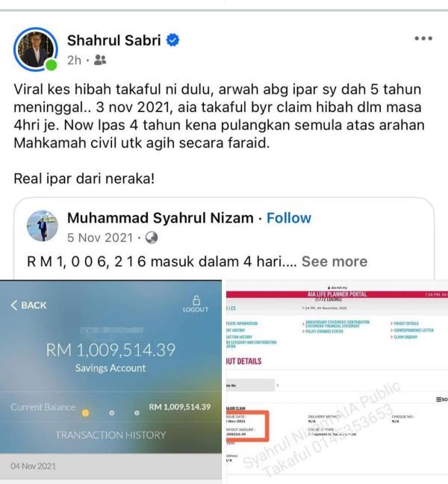448x484 pixels.
Task: Open Muhammad Syahrul Nizam's name link
Action: pos(161,218)
